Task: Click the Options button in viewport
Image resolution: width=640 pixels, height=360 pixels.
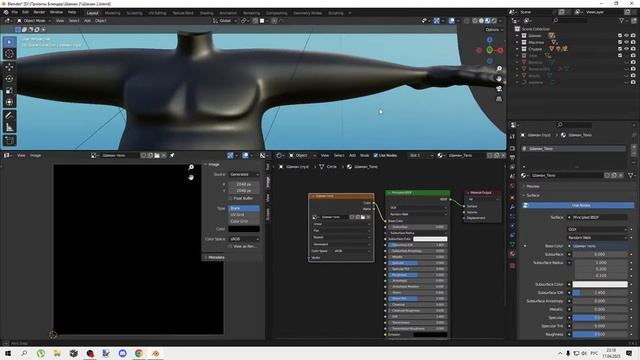Action: (x=494, y=29)
